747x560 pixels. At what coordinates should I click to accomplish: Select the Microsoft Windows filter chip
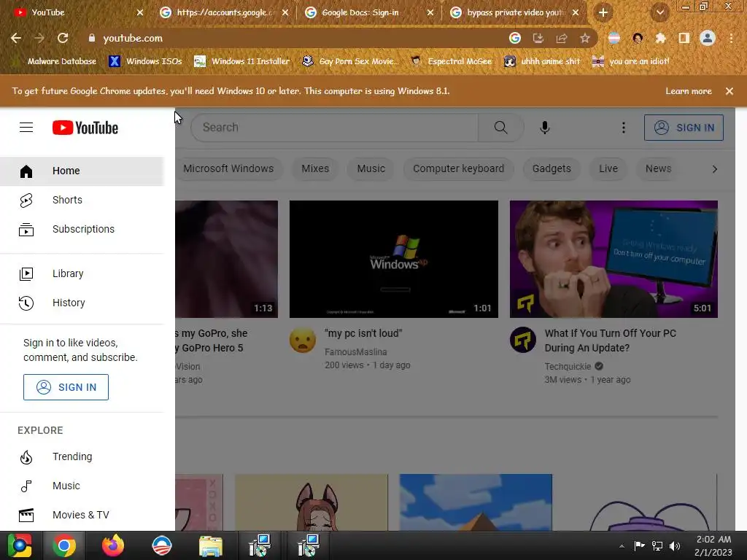tap(228, 168)
